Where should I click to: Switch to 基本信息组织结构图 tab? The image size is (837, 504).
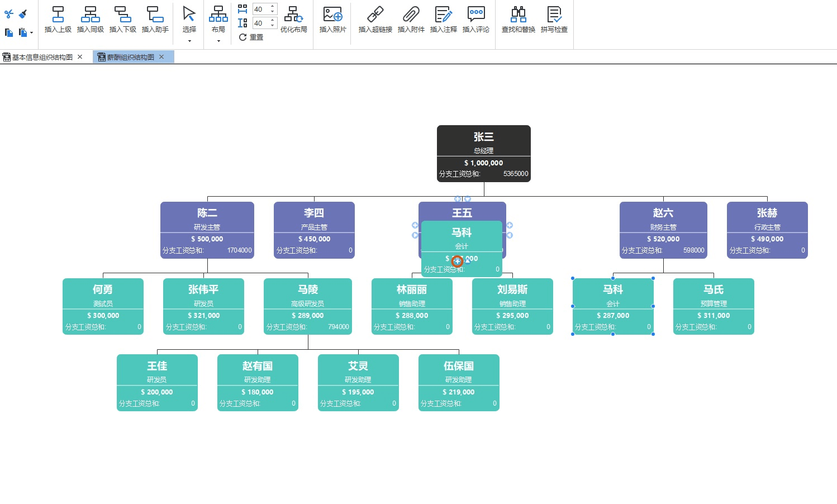(x=42, y=57)
